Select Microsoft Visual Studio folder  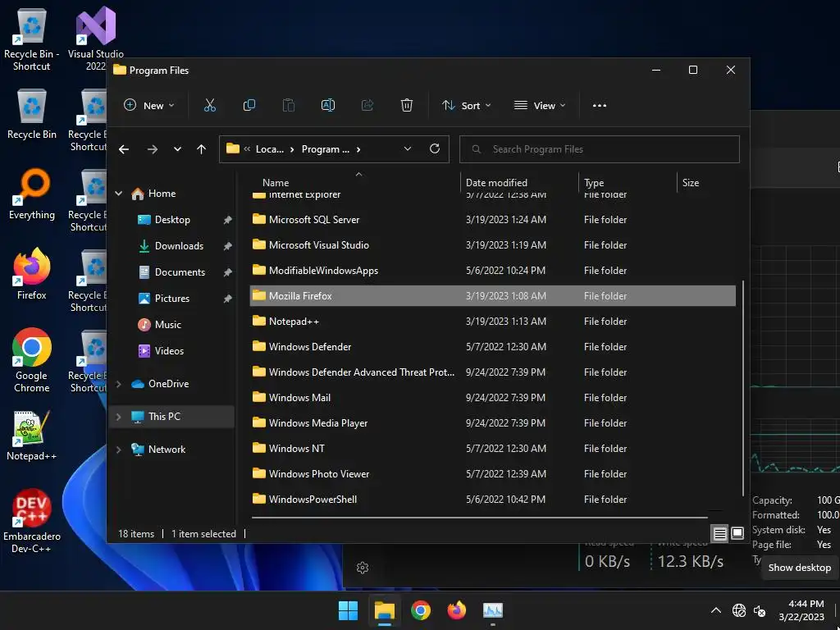click(x=492, y=244)
